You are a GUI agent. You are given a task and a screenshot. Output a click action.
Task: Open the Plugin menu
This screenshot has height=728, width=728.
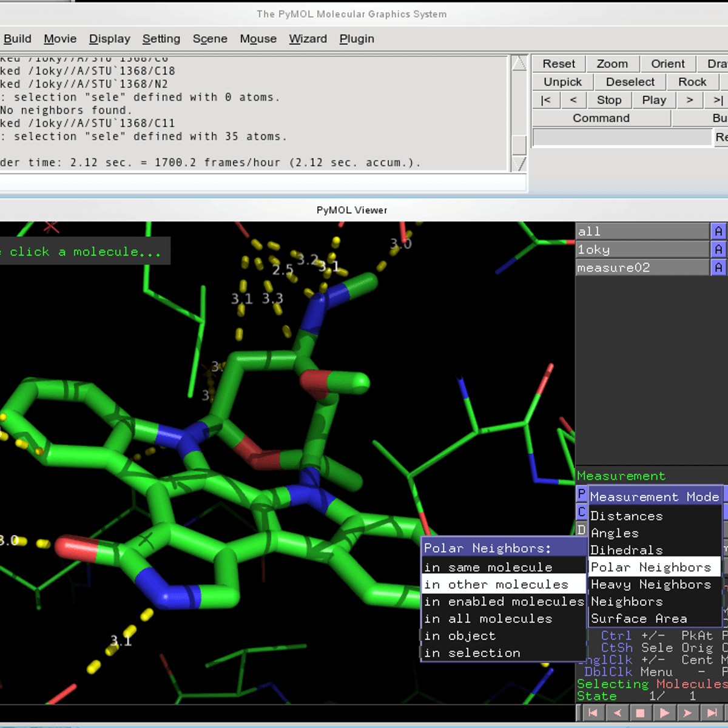357,39
